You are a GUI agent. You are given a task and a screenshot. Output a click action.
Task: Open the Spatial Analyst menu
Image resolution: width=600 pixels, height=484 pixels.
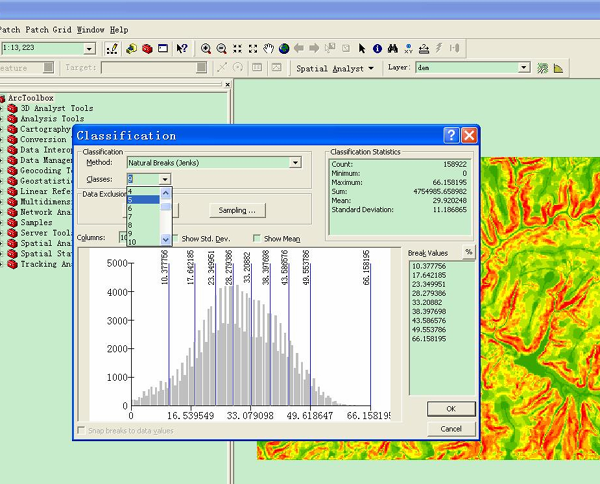pos(335,68)
